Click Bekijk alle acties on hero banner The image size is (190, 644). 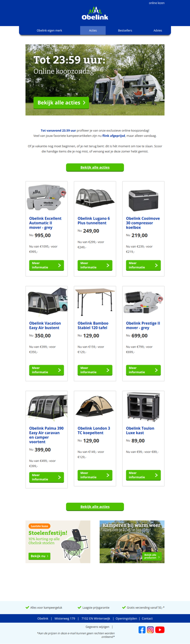(x=61, y=102)
